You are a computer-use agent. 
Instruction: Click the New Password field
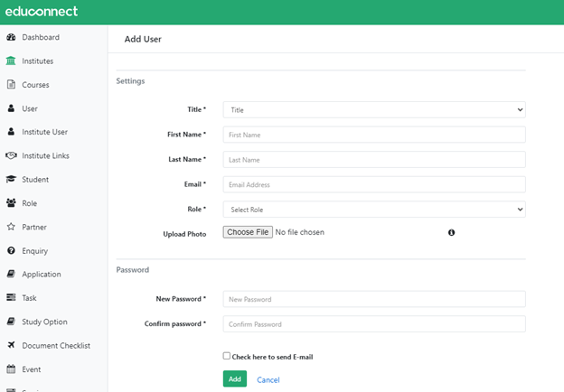point(374,299)
